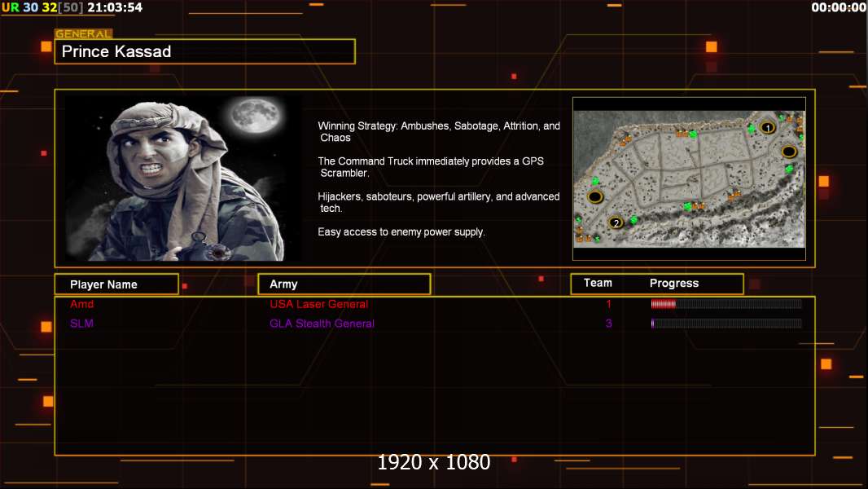
Task: Click the UR indicator in the top bar
Action: coord(10,7)
